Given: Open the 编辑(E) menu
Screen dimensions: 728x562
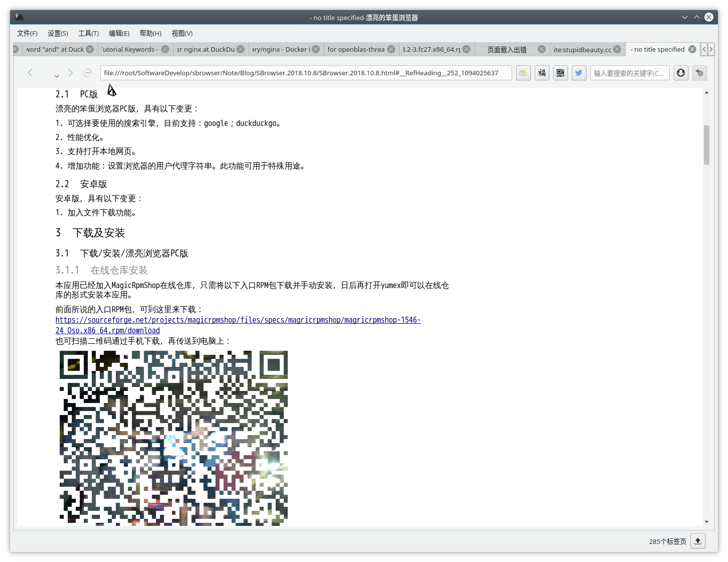Looking at the screenshot, I should [x=119, y=33].
